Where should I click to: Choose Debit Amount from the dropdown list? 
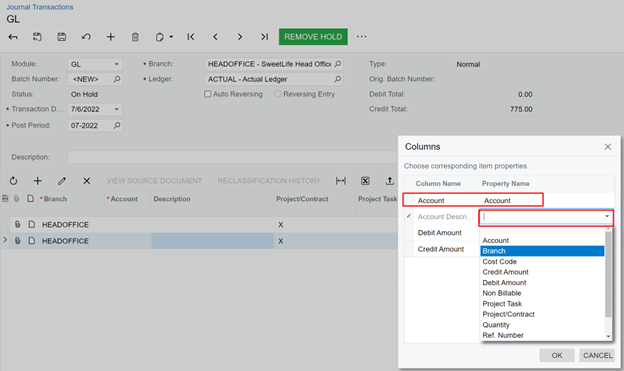pos(542,283)
